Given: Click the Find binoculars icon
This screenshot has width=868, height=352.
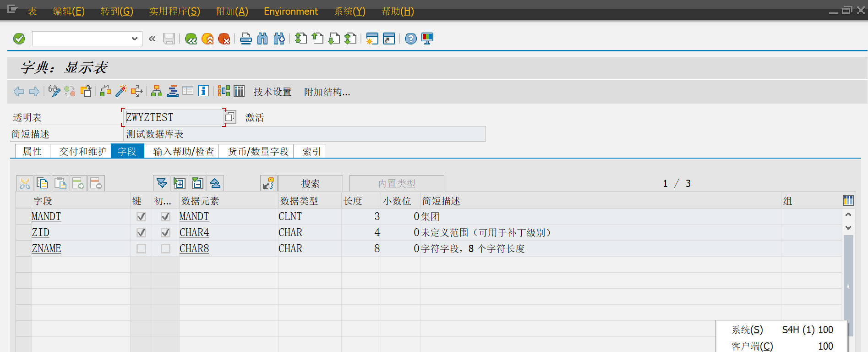Looking at the screenshot, I should (262, 39).
